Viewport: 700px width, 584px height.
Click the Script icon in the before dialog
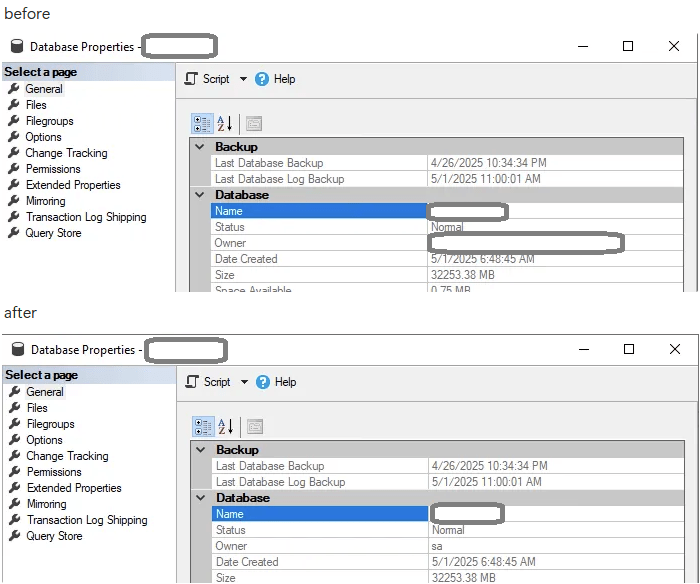[x=191, y=79]
